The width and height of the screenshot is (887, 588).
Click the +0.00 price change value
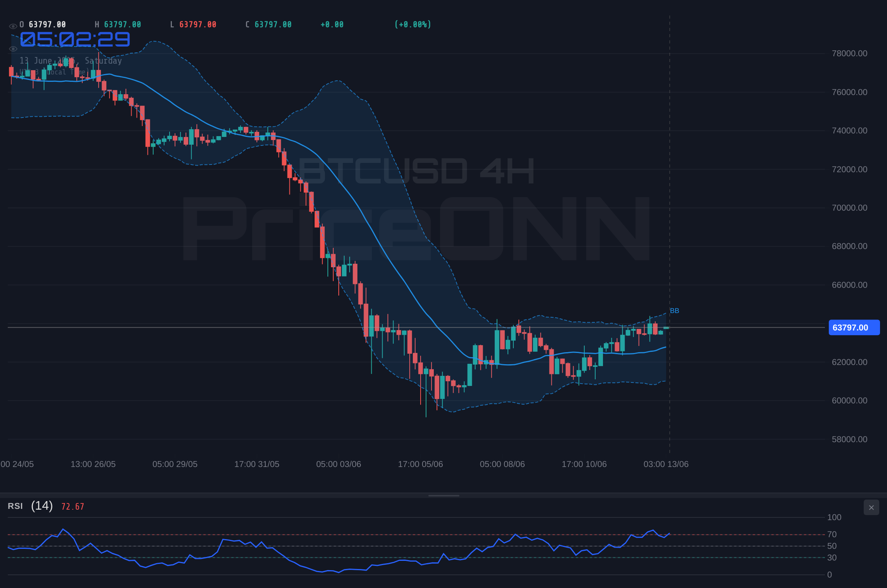coord(332,24)
